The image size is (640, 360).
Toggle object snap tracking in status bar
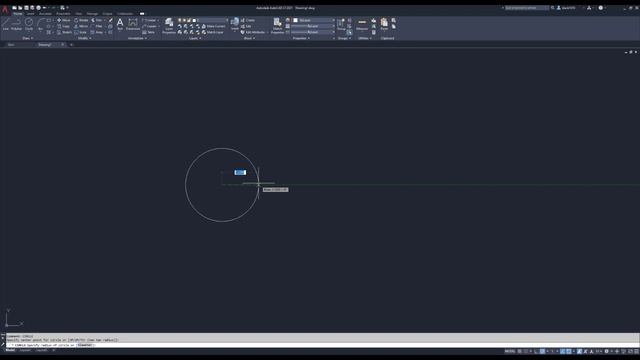tap(562, 351)
